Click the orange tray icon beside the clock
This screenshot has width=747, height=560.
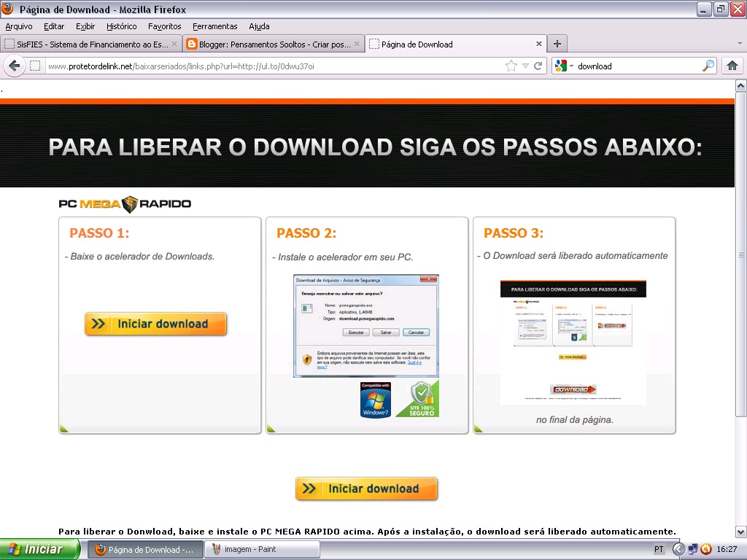705,550
